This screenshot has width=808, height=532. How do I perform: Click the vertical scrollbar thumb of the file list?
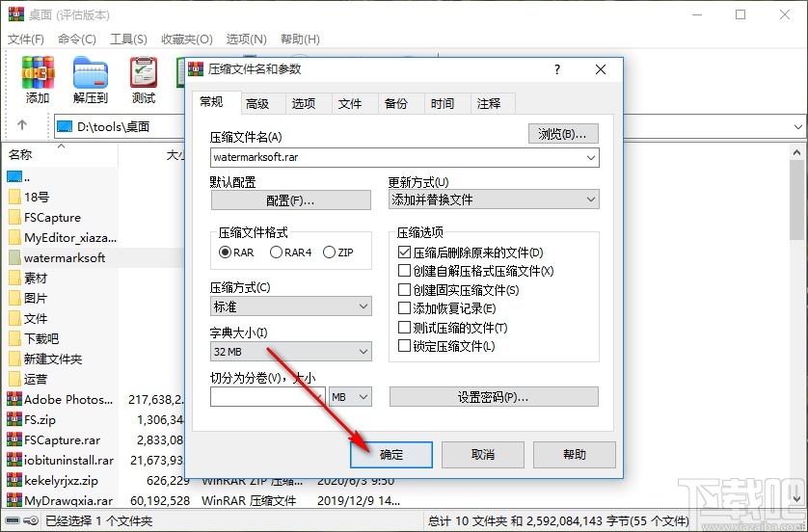(x=797, y=200)
